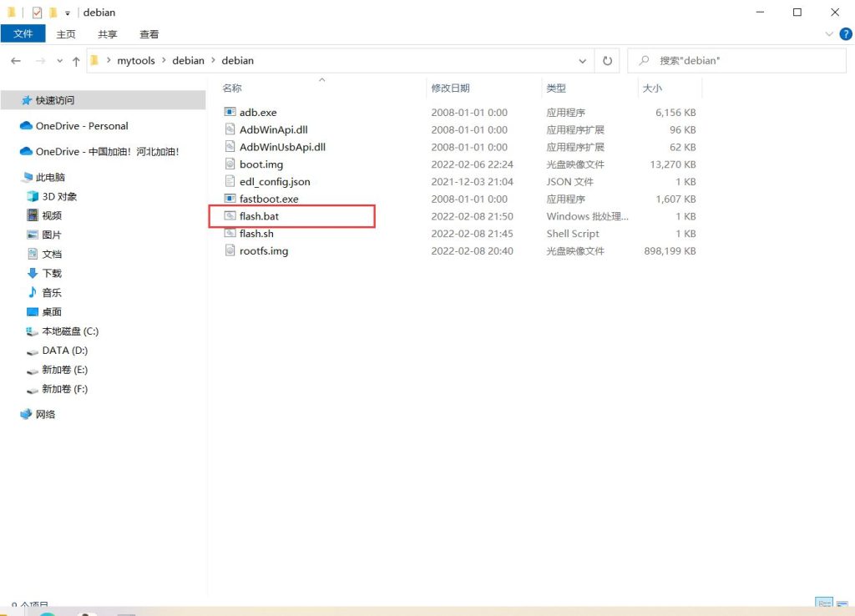Open the 下载 folder in sidebar
Image resolution: width=855 pixels, height=616 pixels.
(44, 273)
